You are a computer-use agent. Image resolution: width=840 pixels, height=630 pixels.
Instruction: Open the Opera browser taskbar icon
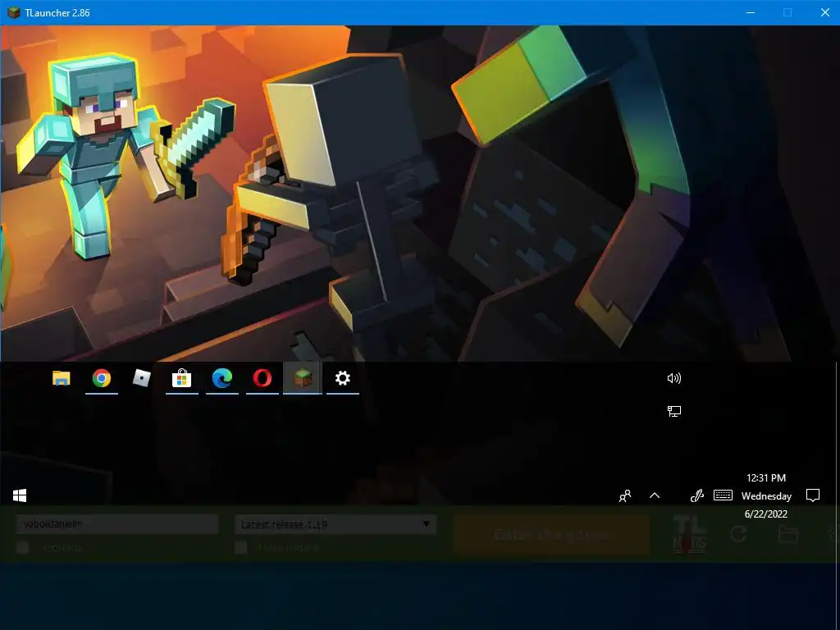pos(262,378)
